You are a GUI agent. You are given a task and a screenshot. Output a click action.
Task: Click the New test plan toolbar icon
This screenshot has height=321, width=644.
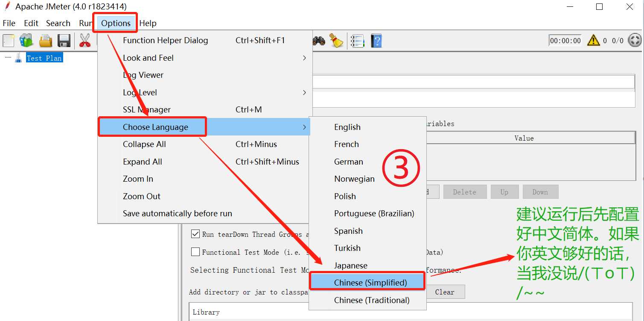(x=8, y=41)
